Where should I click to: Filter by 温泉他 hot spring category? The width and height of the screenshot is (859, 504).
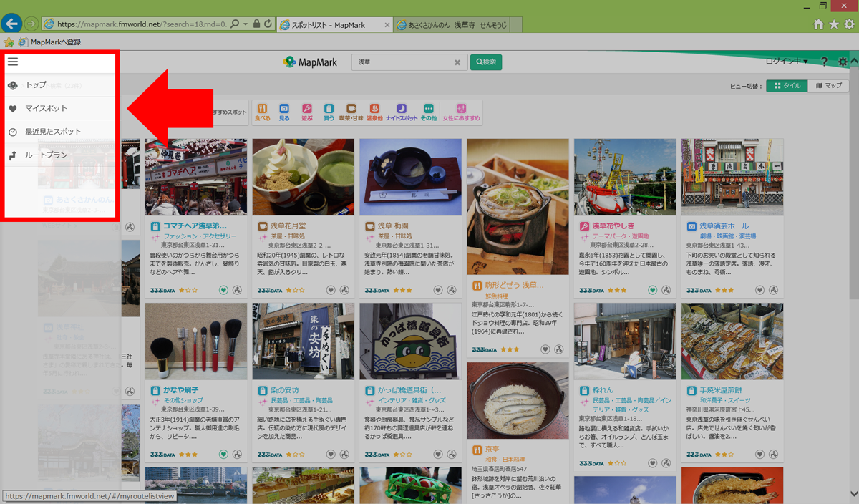click(x=374, y=112)
